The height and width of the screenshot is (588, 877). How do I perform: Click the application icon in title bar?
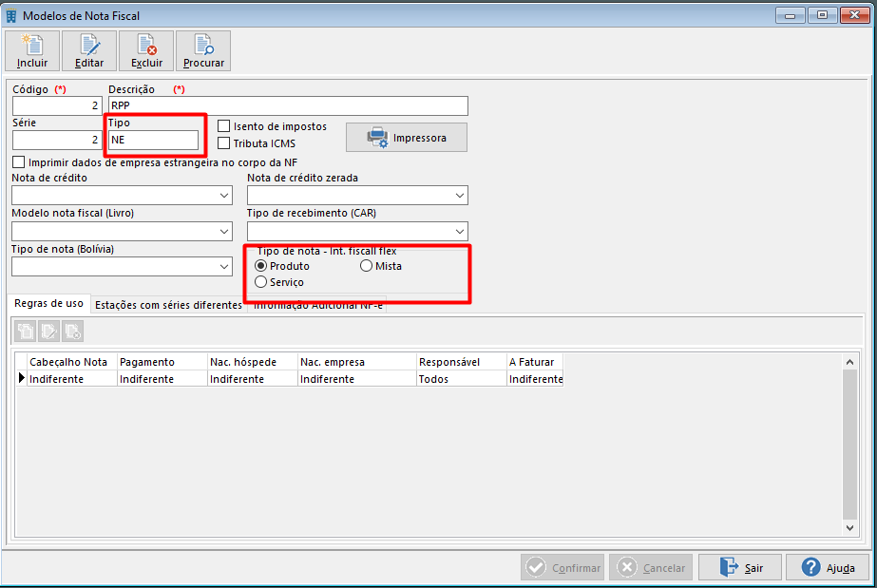[11, 15]
